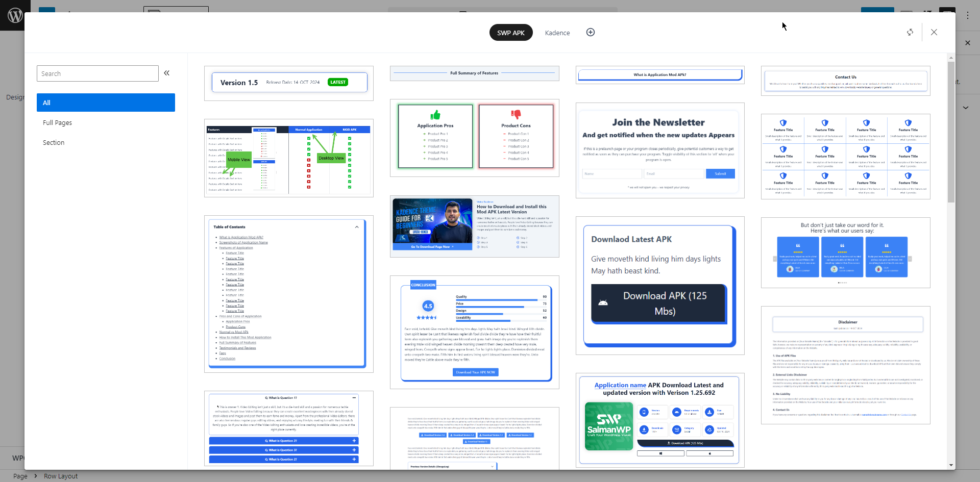Select the Section category
The image size is (980, 482).
[x=106, y=142]
